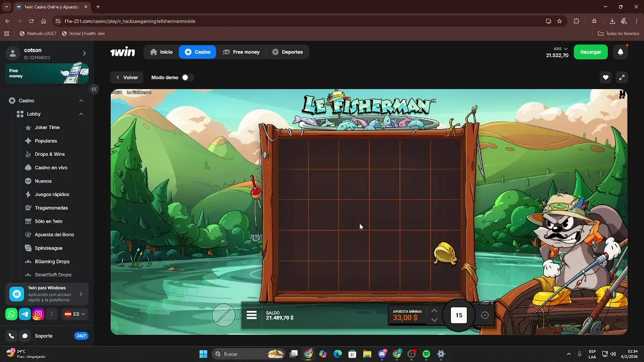This screenshot has height=362, width=644.
Task: Click the 1win logo
Action: click(x=123, y=52)
